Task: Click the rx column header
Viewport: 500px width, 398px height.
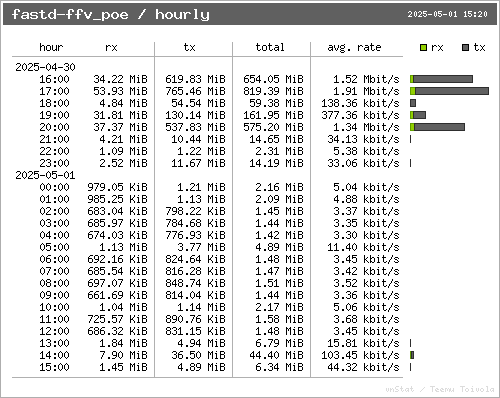Action: [111, 47]
